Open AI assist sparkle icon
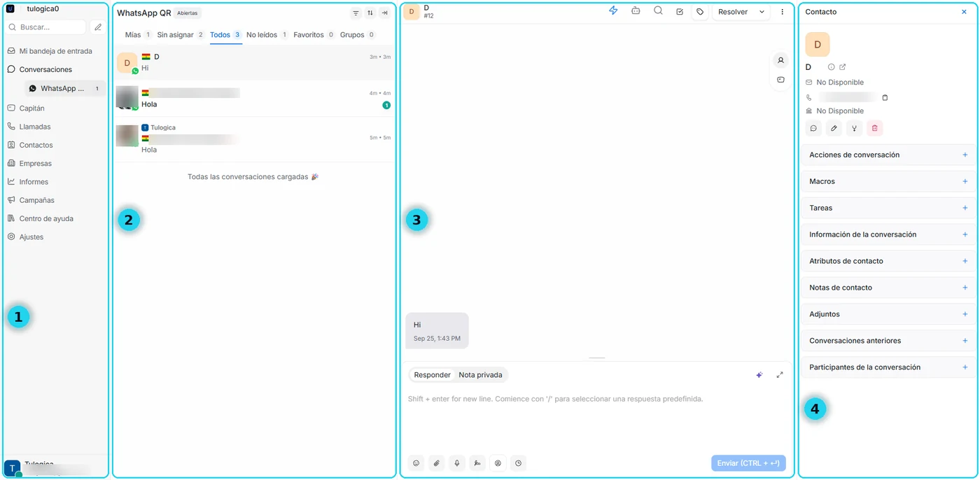 (759, 375)
